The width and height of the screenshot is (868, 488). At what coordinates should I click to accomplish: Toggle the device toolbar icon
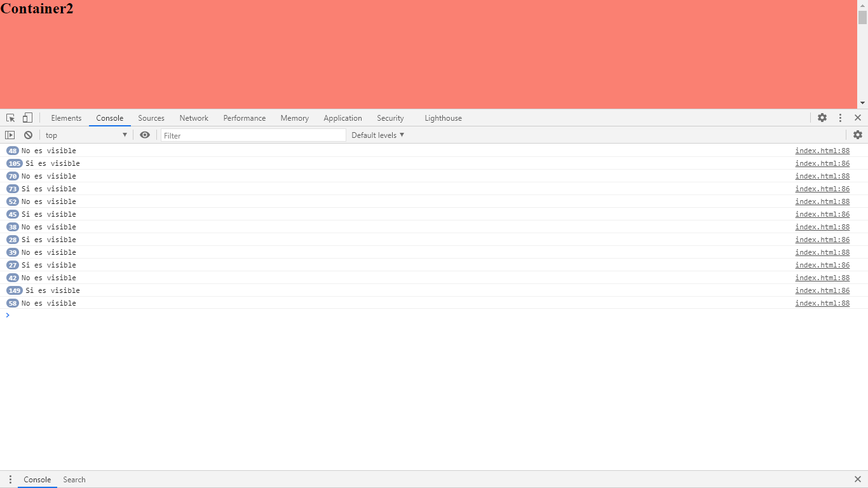(x=27, y=118)
